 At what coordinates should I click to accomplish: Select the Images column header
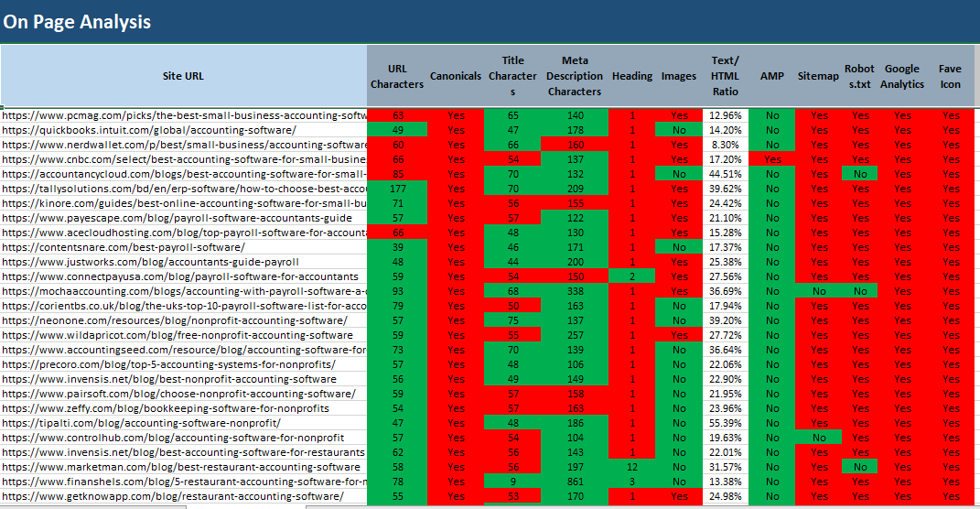pos(679,76)
